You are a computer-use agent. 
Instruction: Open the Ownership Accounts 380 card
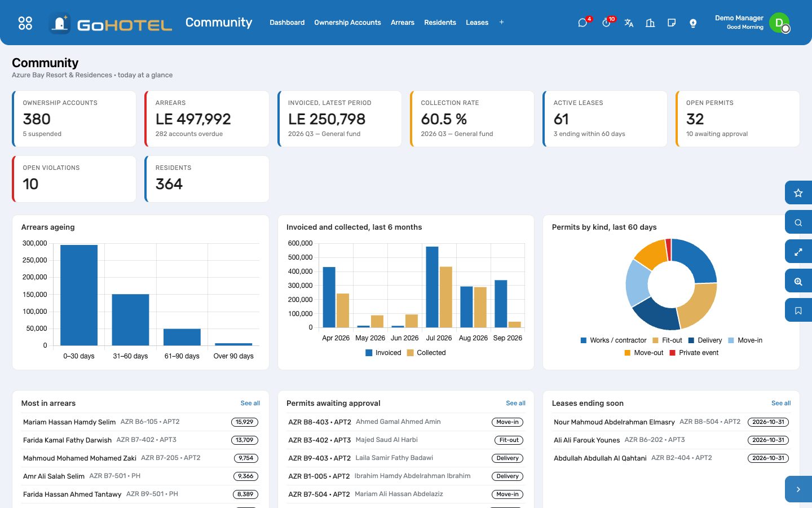pos(74,119)
